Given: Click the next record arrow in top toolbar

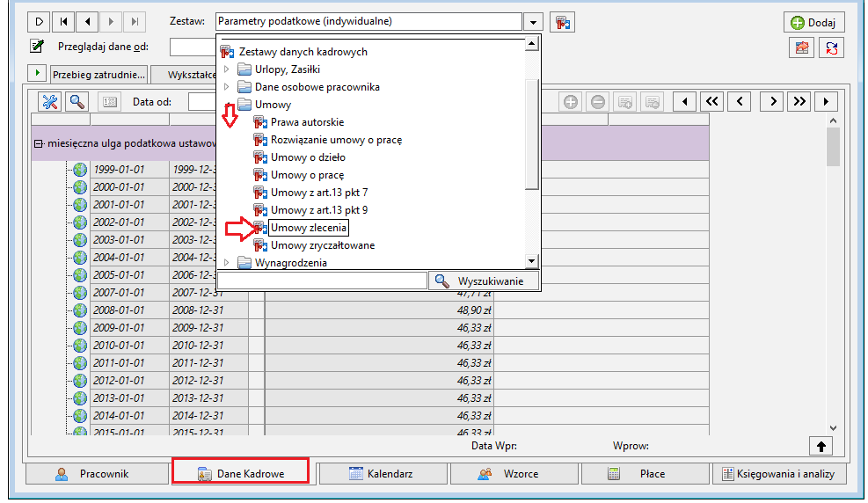Looking at the screenshot, I should click(x=112, y=22).
